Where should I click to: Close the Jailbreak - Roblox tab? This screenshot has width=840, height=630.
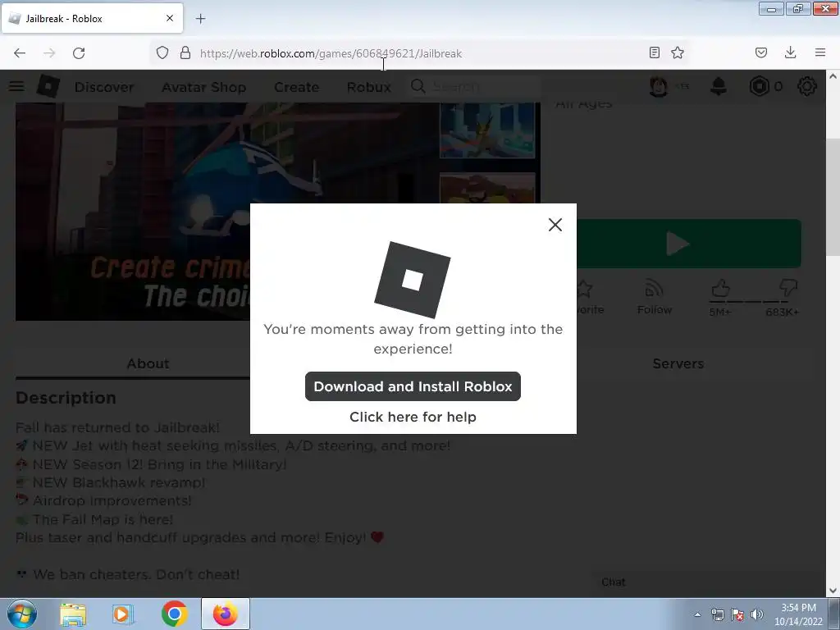[x=170, y=18]
